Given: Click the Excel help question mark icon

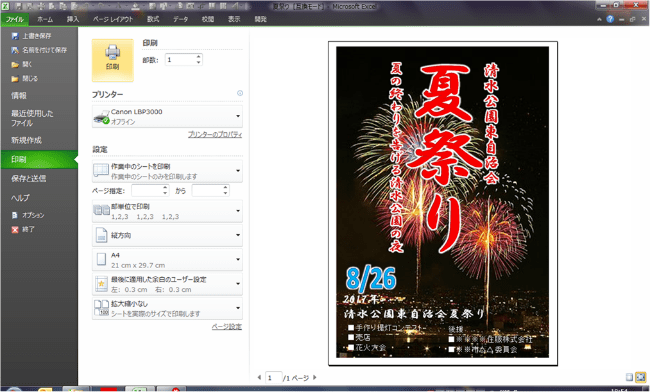Looking at the screenshot, I should click(610, 19).
